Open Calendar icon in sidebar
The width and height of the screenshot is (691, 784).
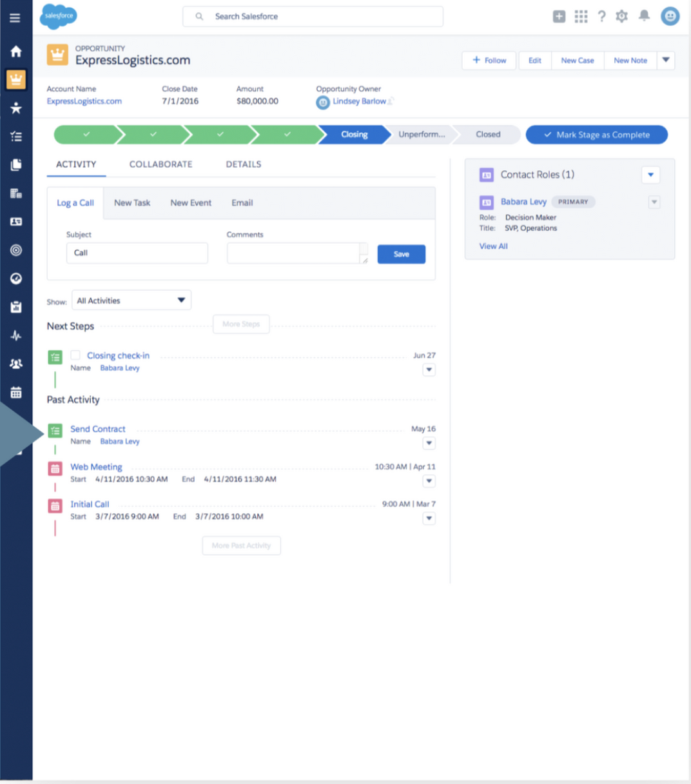(x=16, y=392)
